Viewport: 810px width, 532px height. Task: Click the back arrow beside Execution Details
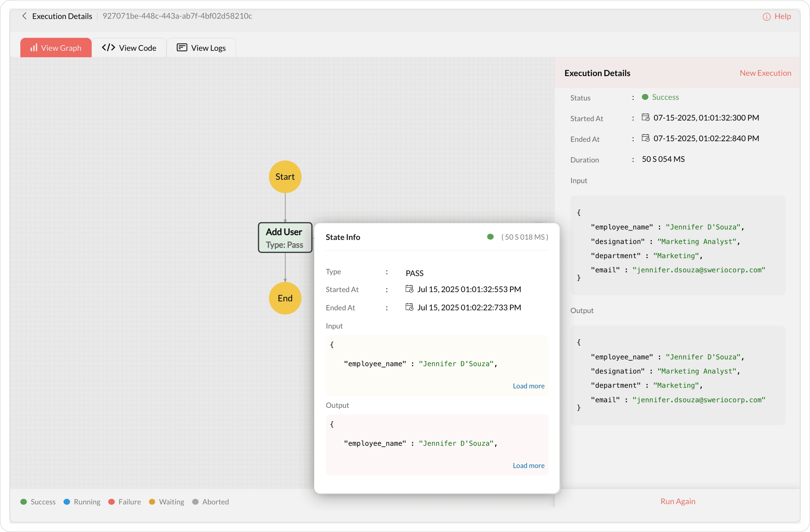[24, 16]
